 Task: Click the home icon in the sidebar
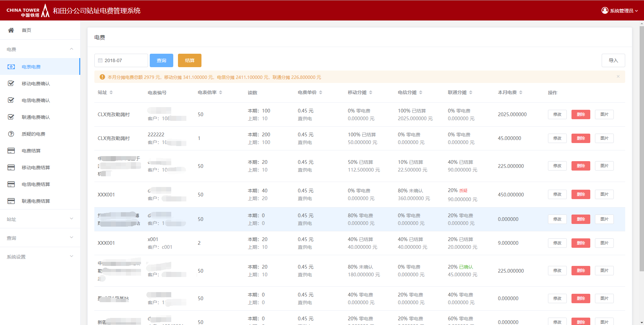[x=11, y=30]
